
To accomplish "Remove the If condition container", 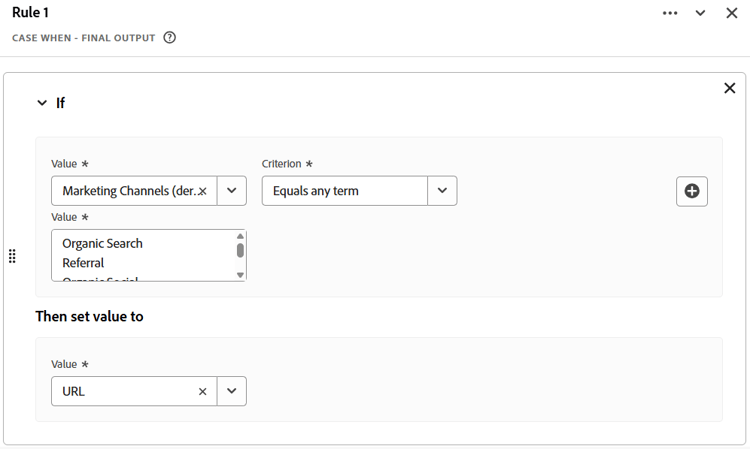I will point(729,88).
